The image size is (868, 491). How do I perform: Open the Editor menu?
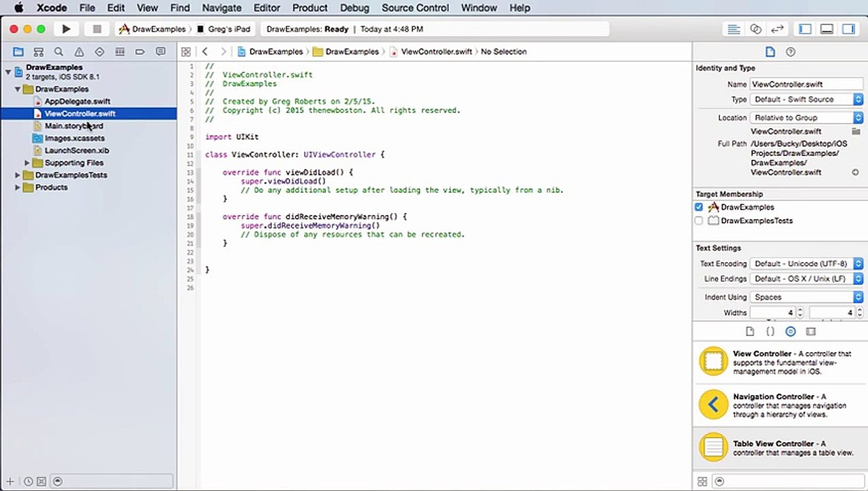(267, 8)
